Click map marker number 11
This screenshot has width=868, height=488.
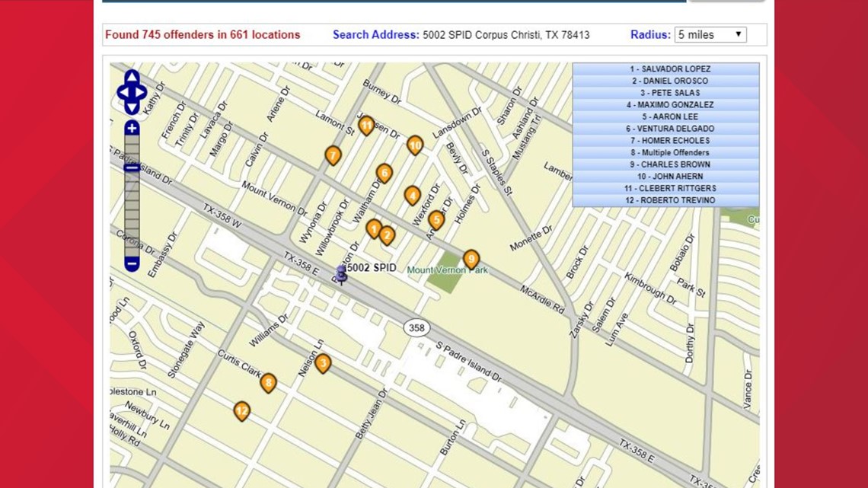point(366,126)
